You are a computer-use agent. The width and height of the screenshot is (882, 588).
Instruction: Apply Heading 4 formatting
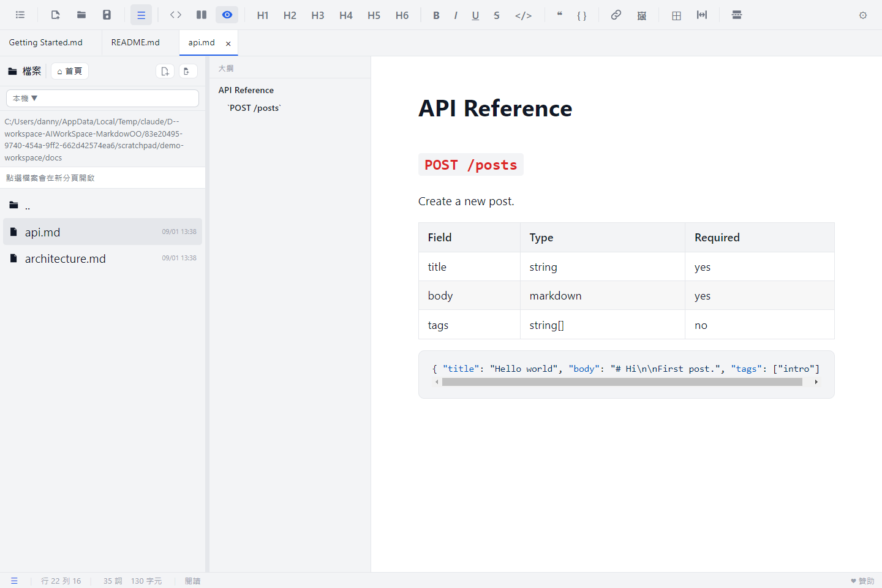[x=346, y=15]
